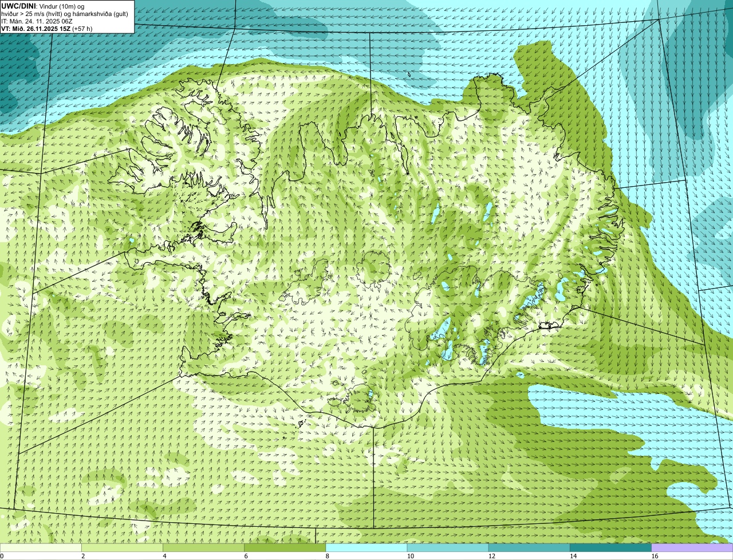This screenshot has width=733, height=560.
Task: Click the 'VT: Mið. 26.11.2025 15Z (+57 h)' line
Action: pos(46,28)
